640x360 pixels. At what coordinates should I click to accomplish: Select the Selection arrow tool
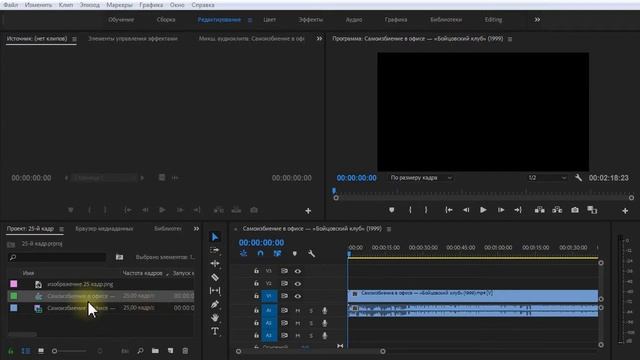click(x=215, y=237)
